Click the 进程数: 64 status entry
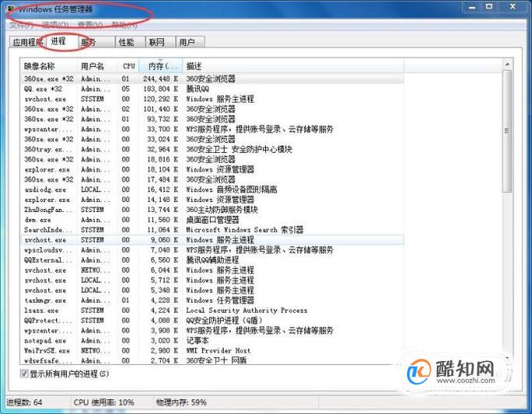The image size is (532, 414). click(24, 402)
